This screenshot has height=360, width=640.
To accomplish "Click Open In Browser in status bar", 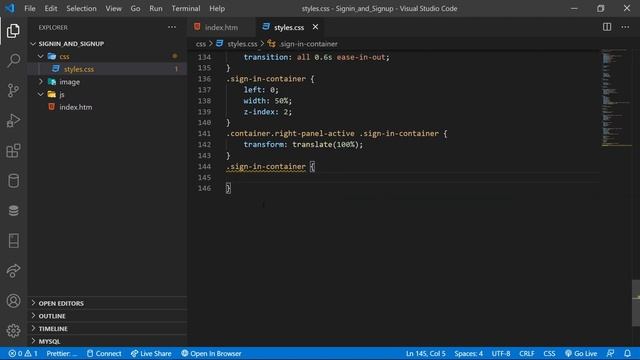I will tap(211, 353).
